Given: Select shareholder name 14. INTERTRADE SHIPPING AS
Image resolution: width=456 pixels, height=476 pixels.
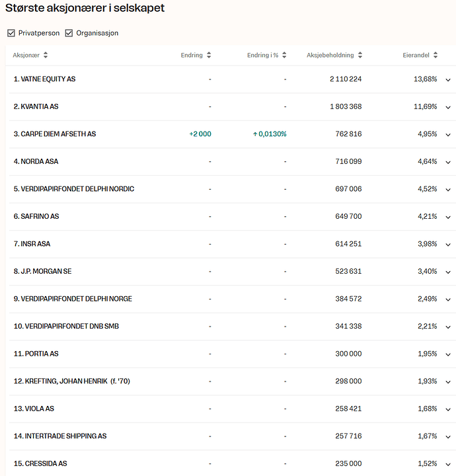Looking at the screenshot, I should coord(60,436).
